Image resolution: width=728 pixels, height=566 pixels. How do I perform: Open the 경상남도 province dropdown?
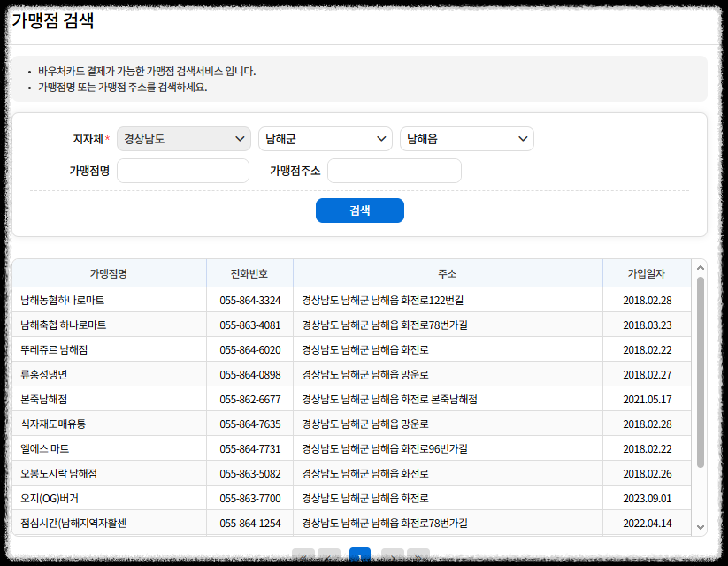point(184,139)
